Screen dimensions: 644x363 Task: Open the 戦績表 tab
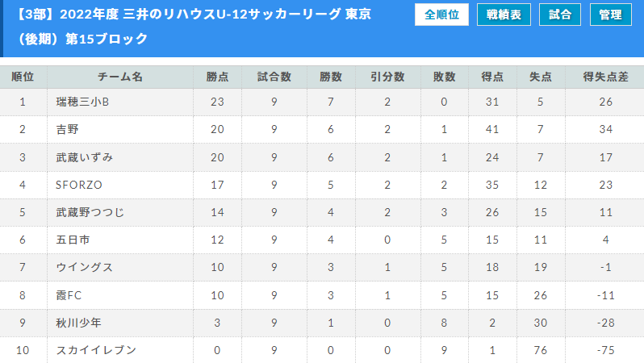pyautogui.click(x=504, y=15)
